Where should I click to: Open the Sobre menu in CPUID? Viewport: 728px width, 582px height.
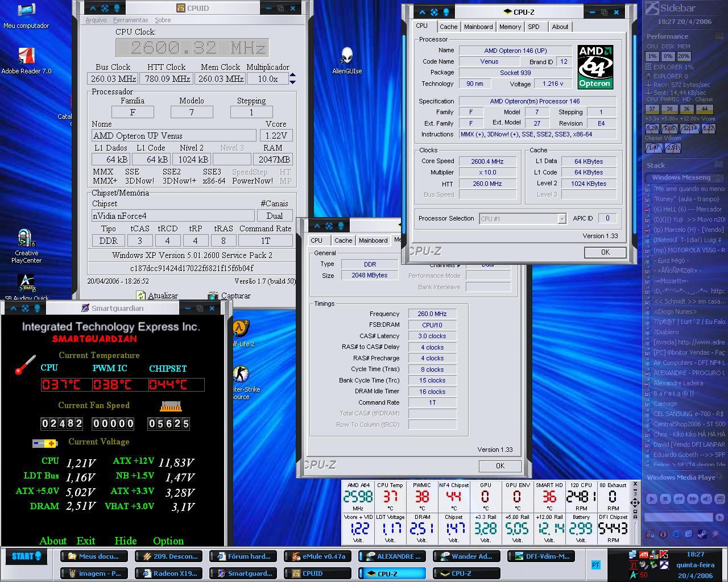point(163,20)
